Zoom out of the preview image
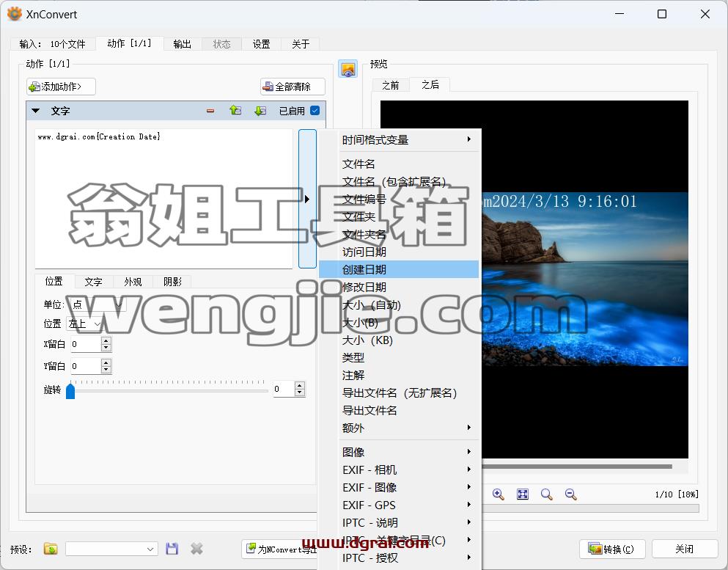The height and width of the screenshot is (570, 728). coord(570,494)
